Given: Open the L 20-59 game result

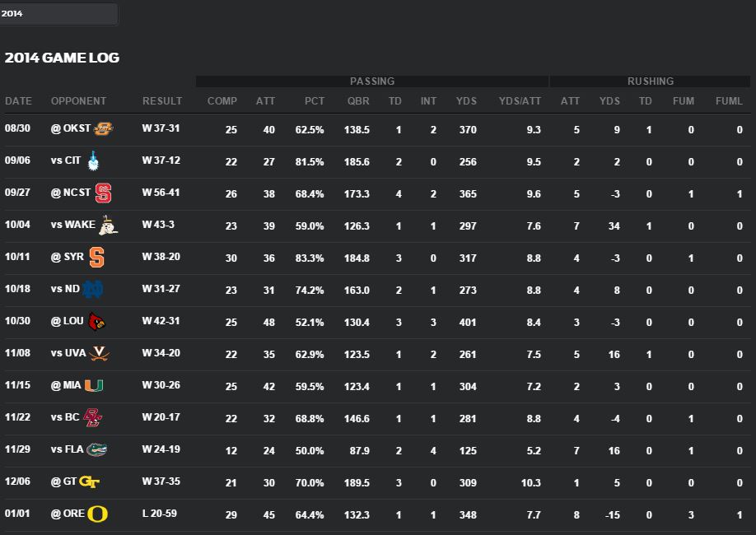Looking at the screenshot, I should [159, 514].
